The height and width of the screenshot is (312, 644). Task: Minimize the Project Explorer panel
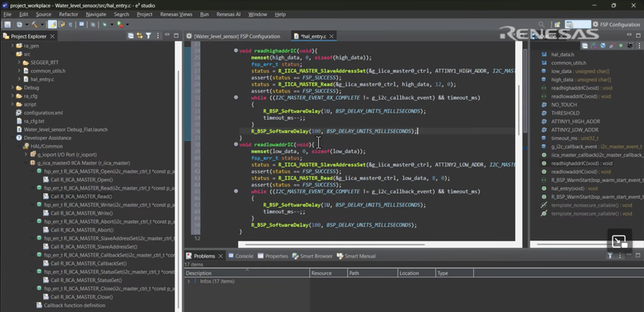(167, 35)
